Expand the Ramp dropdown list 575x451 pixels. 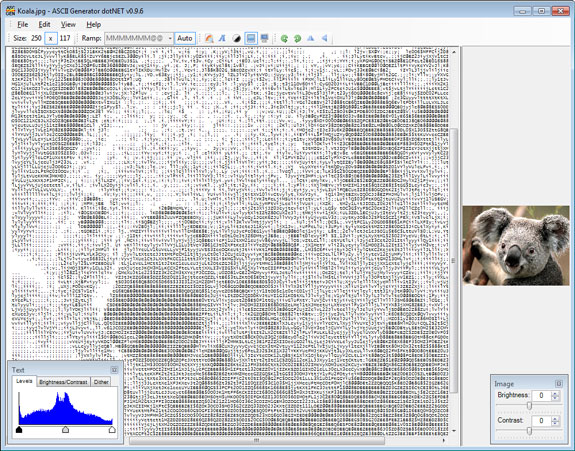[x=170, y=38]
